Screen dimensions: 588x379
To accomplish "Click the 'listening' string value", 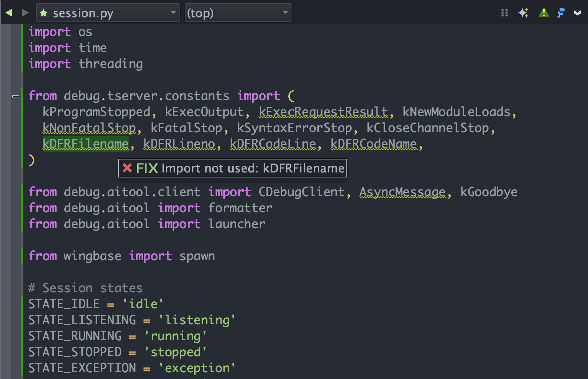I will [197, 320].
